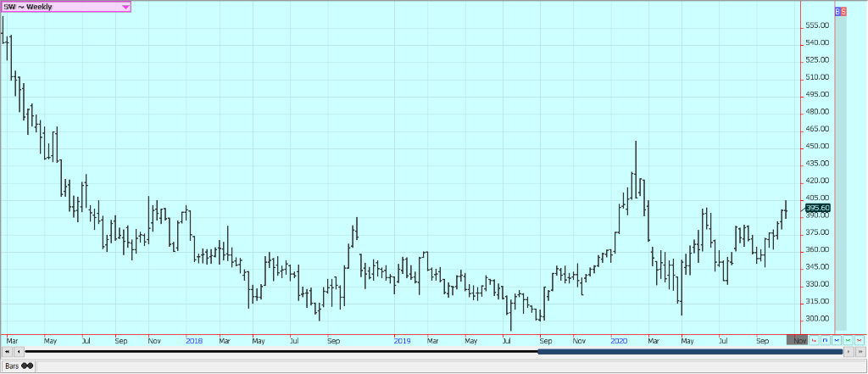This screenshot has height=374, width=868.
Task: Click the black portion of the horizontal scrollbar
Action: [281, 351]
